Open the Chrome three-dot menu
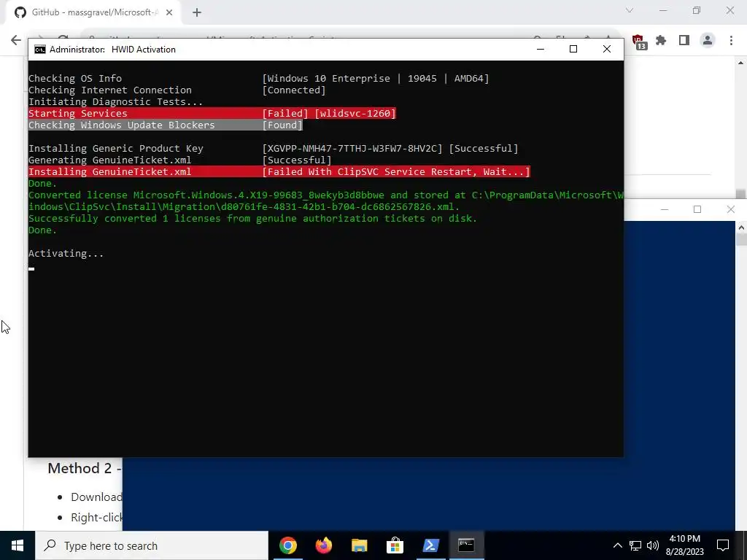This screenshot has width=747, height=560. coord(731,41)
